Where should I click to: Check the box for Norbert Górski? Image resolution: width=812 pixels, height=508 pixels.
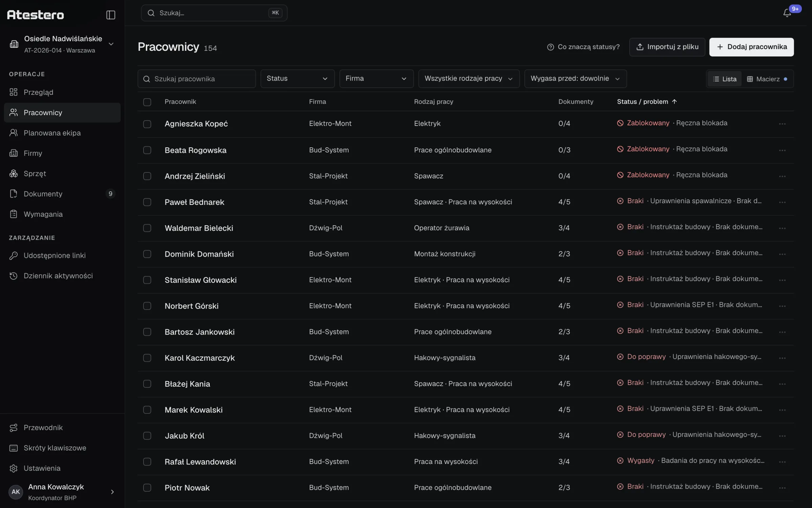click(147, 306)
